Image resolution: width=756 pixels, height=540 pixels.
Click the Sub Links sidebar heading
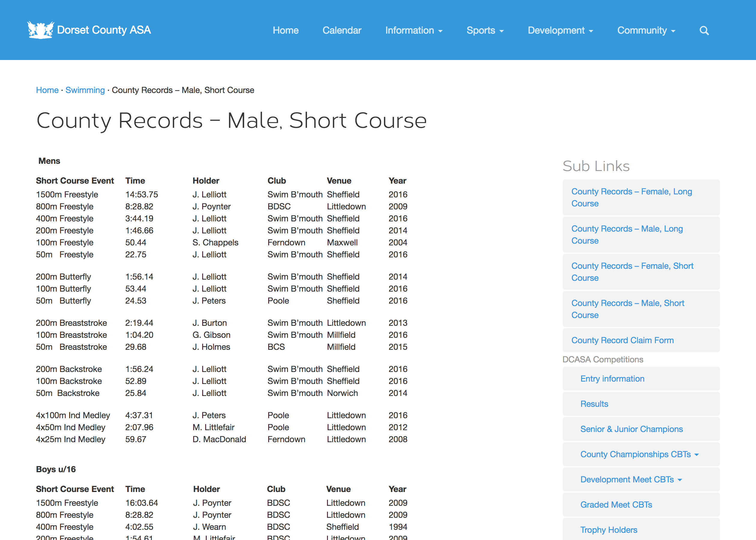(x=596, y=166)
